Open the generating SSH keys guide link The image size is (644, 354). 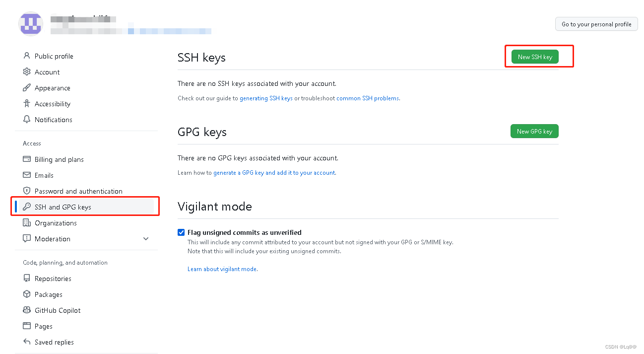point(266,98)
